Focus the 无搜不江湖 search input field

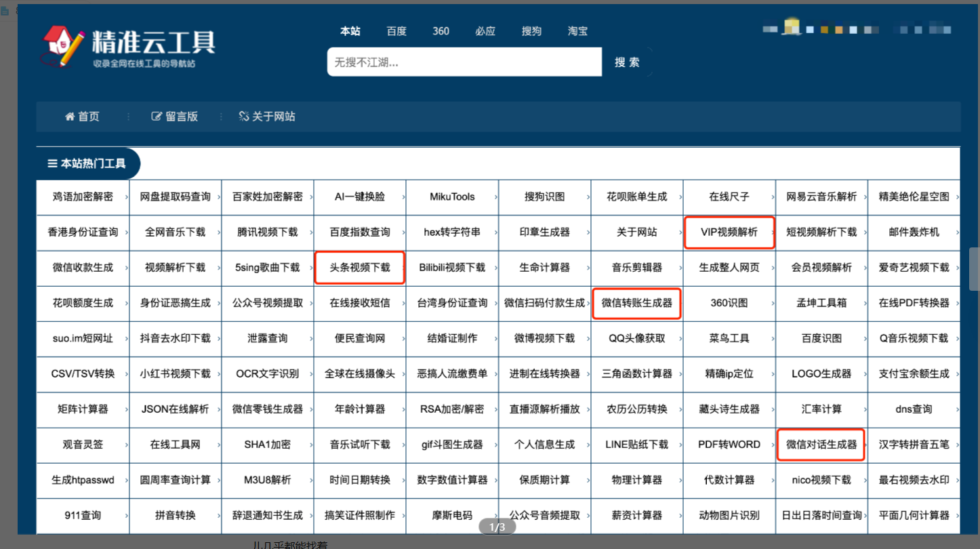tap(464, 62)
